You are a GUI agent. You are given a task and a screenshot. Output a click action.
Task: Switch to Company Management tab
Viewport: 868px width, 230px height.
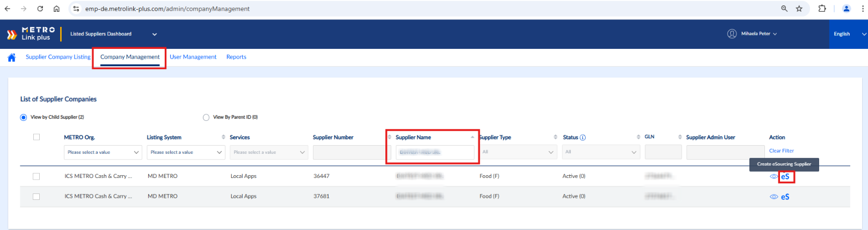click(130, 57)
